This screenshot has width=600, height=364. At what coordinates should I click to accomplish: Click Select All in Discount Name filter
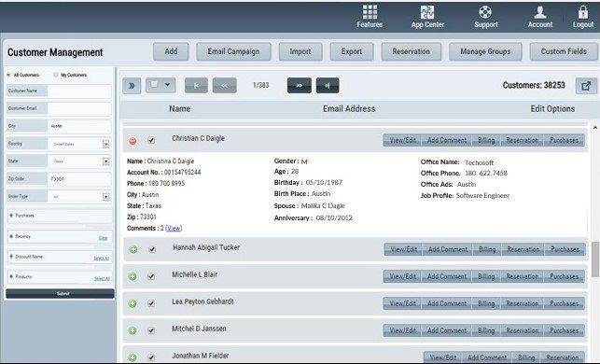pyautogui.click(x=102, y=259)
